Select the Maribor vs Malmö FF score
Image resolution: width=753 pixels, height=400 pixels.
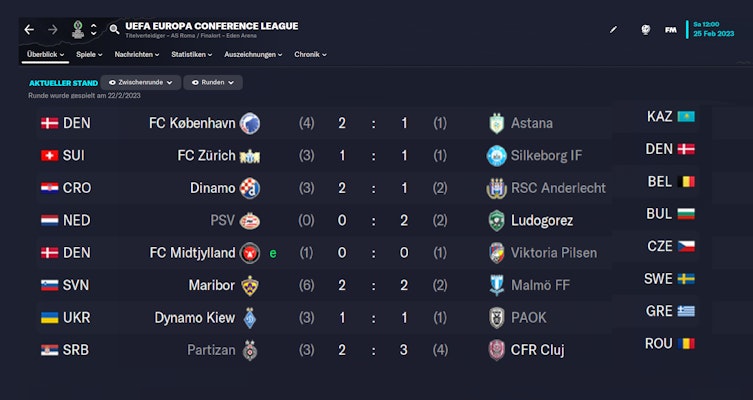tap(373, 285)
